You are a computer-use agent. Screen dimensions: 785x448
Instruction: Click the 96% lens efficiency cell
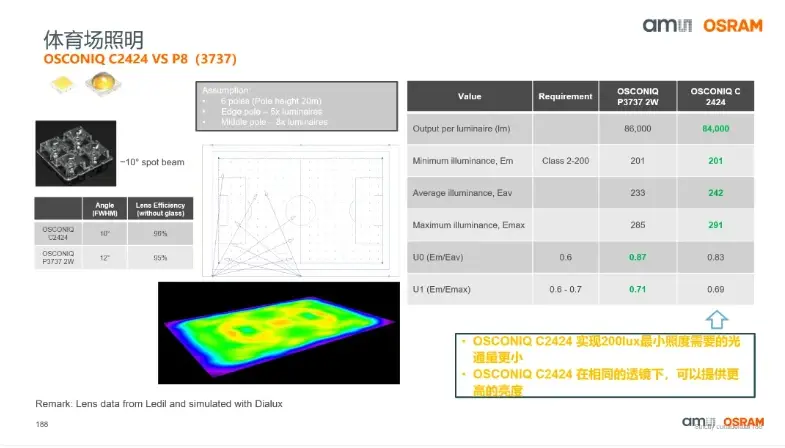click(x=160, y=233)
